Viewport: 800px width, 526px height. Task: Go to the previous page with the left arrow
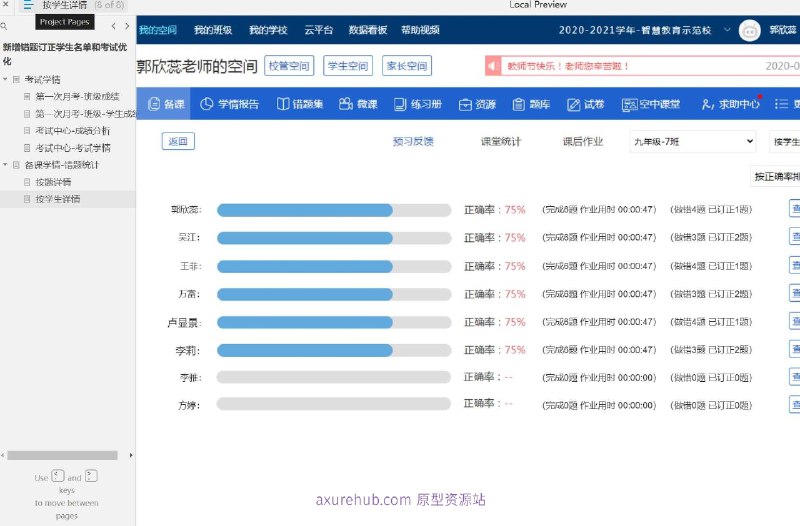pyautogui.click(x=113, y=26)
